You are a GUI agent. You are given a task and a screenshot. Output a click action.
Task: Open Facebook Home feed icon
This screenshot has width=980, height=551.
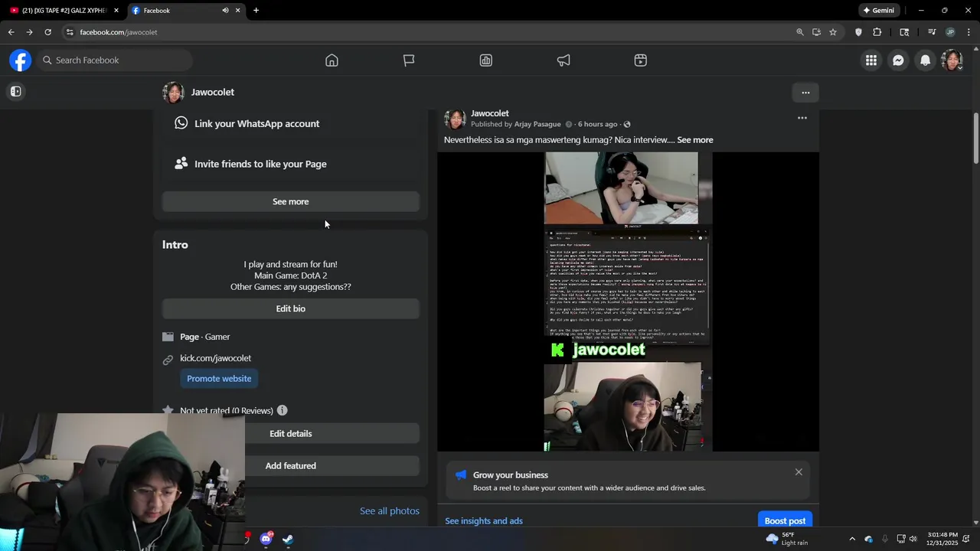click(332, 60)
